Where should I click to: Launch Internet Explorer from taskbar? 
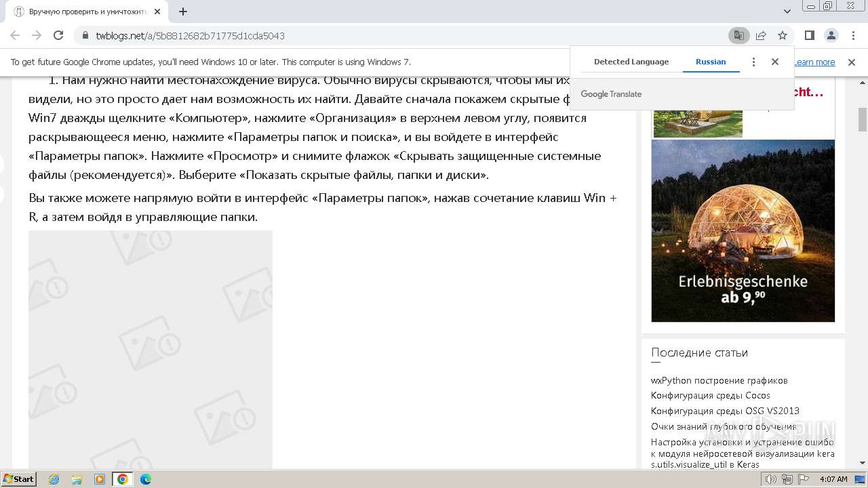tap(54, 479)
